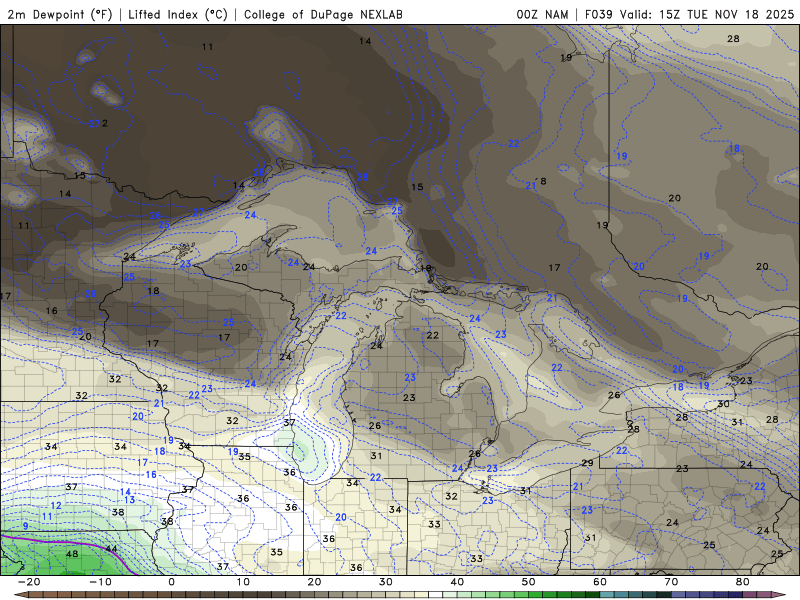The width and height of the screenshot is (800, 600).
Task: Click the "College of DuPage NEXLAB" label
Action: coord(323,14)
